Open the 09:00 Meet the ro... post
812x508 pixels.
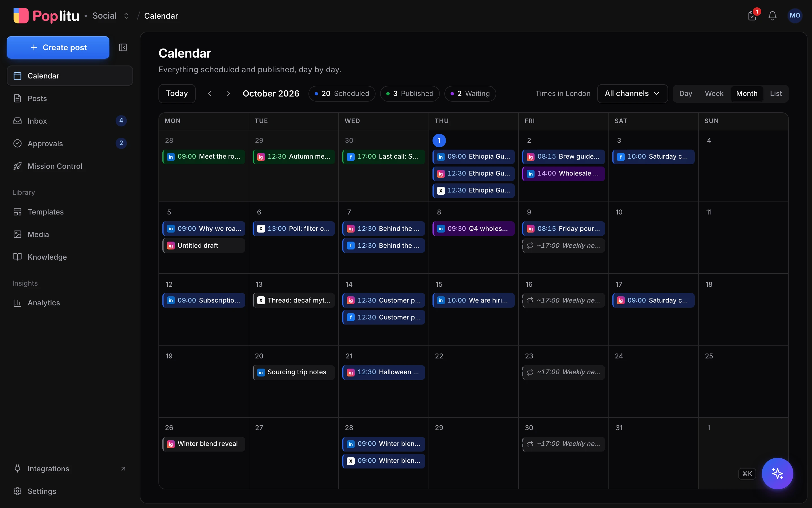pyautogui.click(x=204, y=157)
